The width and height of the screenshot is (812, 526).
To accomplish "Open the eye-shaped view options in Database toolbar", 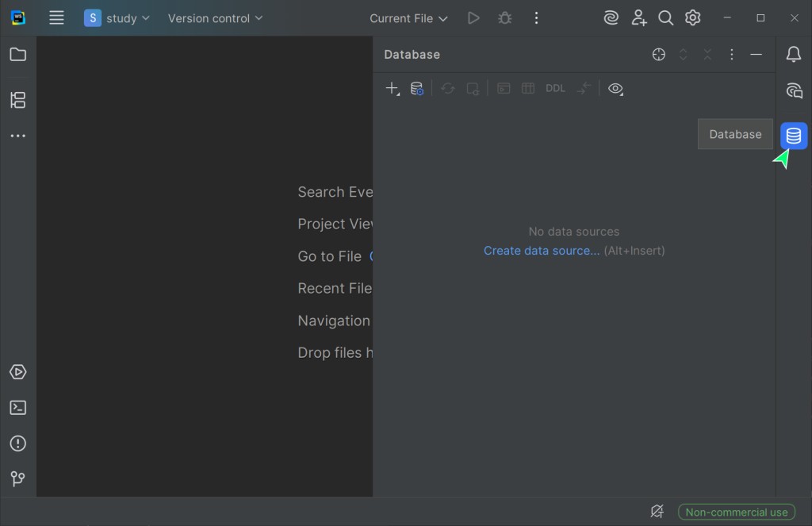I will click(x=615, y=89).
